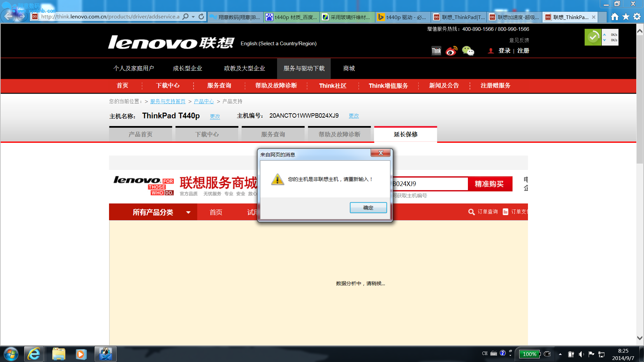Click 产品中心 breadcrumb link
The width and height of the screenshot is (644, 362).
point(204,102)
